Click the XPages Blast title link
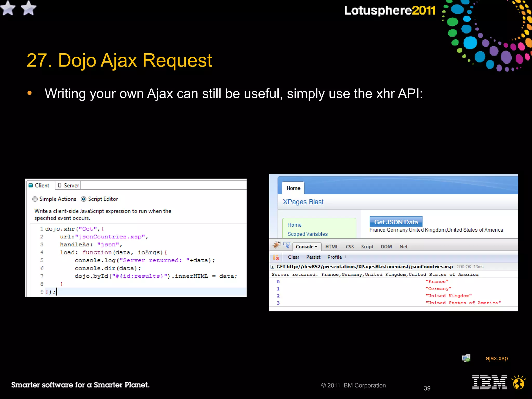The width and height of the screenshot is (532, 399). pos(303,202)
